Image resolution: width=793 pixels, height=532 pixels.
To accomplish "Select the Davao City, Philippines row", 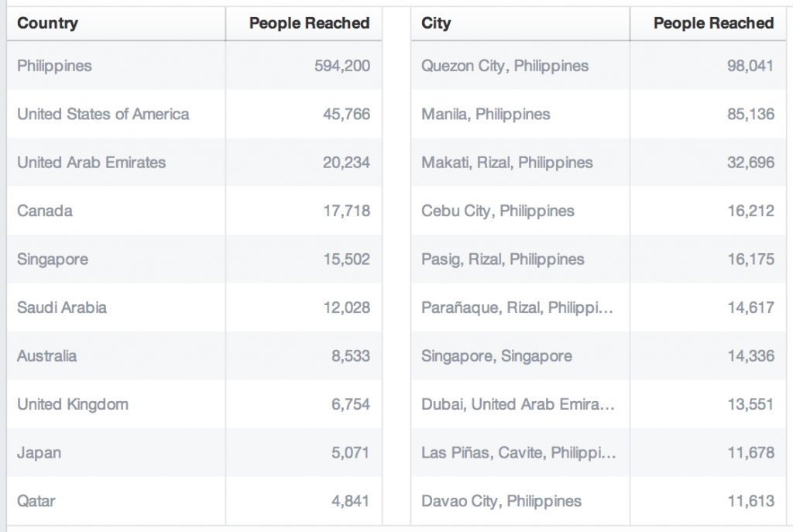I will click(501, 501).
